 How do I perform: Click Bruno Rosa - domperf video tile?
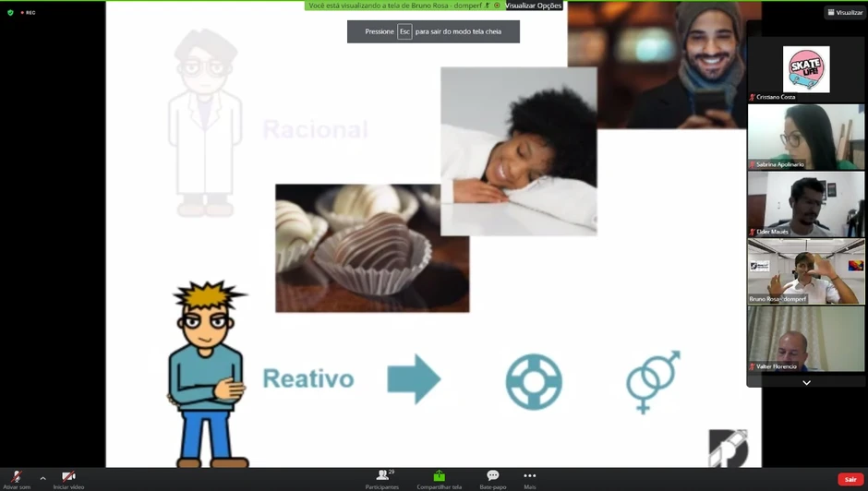pos(805,271)
